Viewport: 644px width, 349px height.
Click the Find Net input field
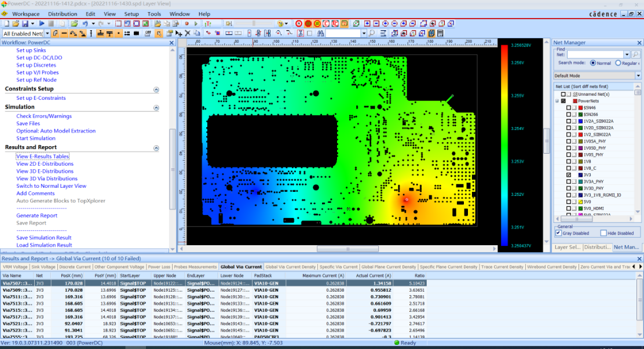point(595,54)
